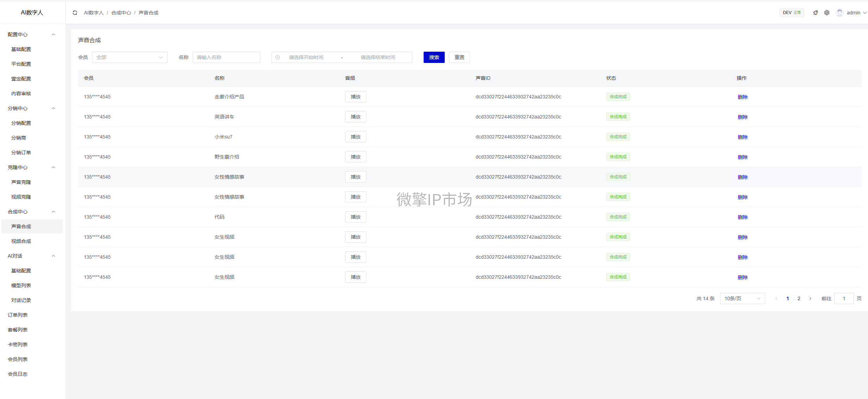Go to next page arrow
The height and width of the screenshot is (399, 868).
[x=810, y=298]
